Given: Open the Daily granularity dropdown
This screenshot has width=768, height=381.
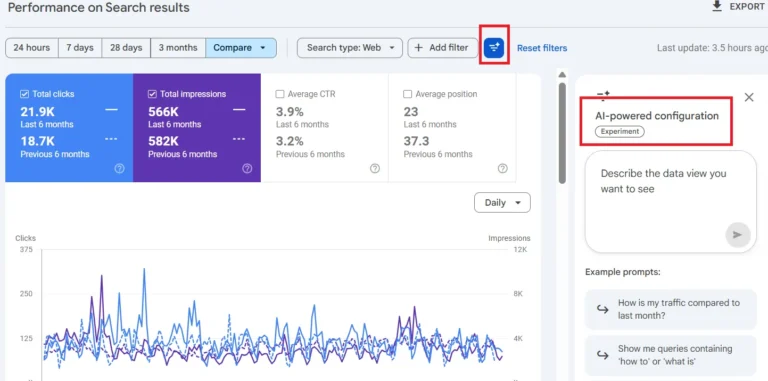Looking at the screenshot, I should [502, 203].
